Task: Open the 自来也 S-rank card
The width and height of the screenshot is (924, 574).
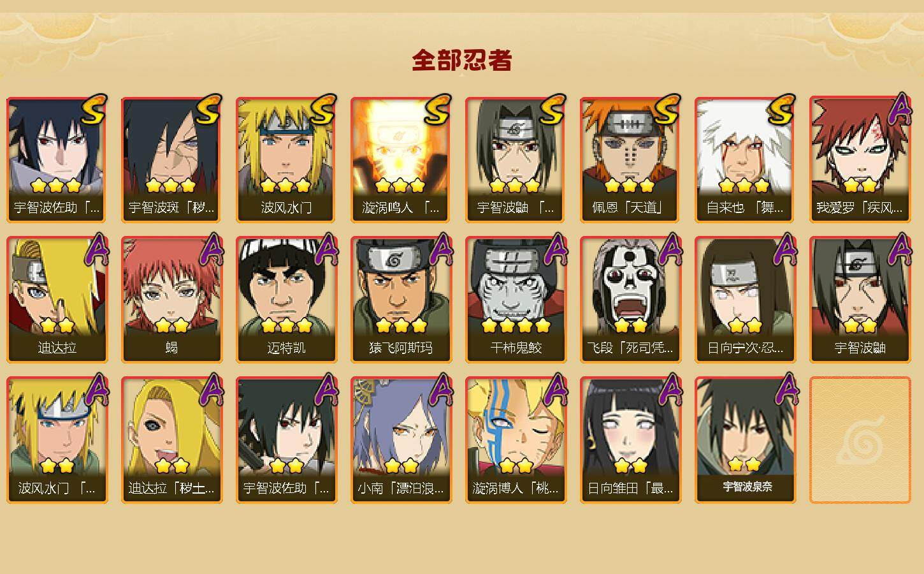Action: 745,159
